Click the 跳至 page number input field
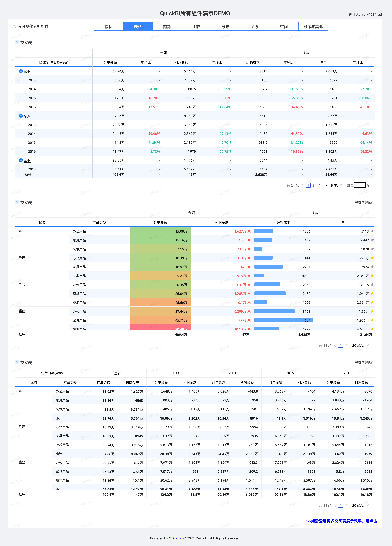Image resolution: width=392 pixels, height=546 pixels. pos(360,185)
